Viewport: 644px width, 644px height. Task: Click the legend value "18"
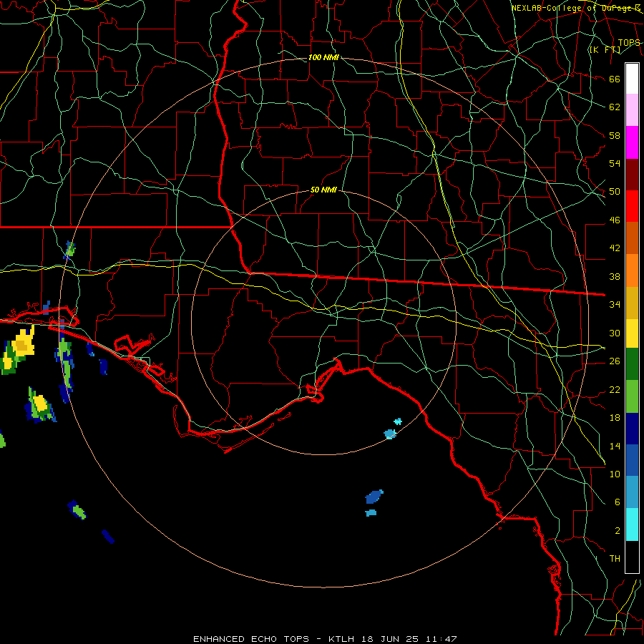click(x=615, y=418)
